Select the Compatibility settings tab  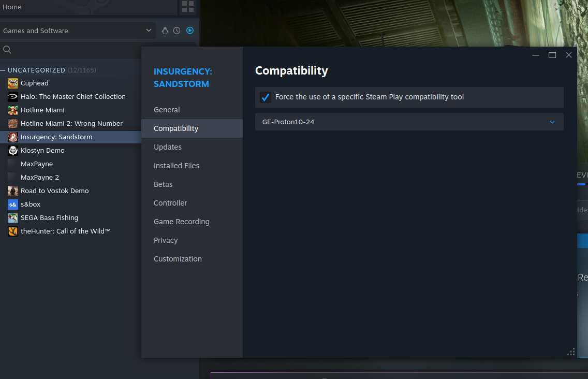pos(192,128)
